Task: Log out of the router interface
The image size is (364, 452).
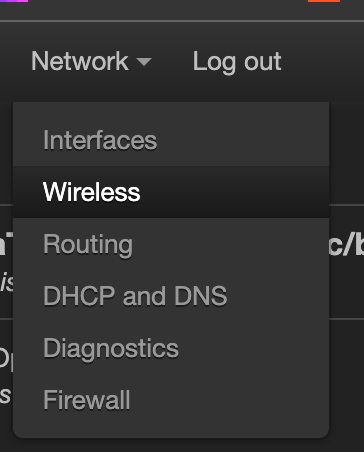Action: click(237, 62)
